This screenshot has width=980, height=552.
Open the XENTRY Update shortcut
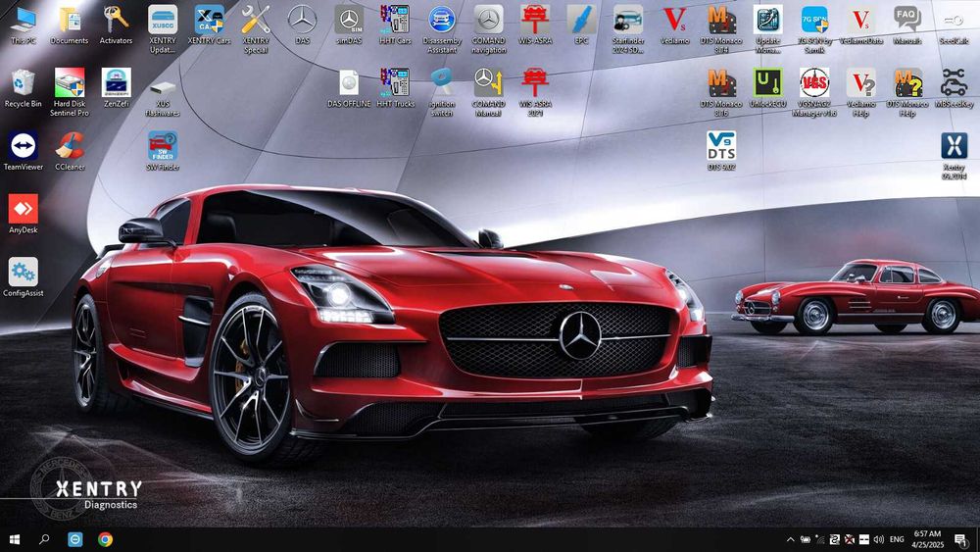coord(163,28)
